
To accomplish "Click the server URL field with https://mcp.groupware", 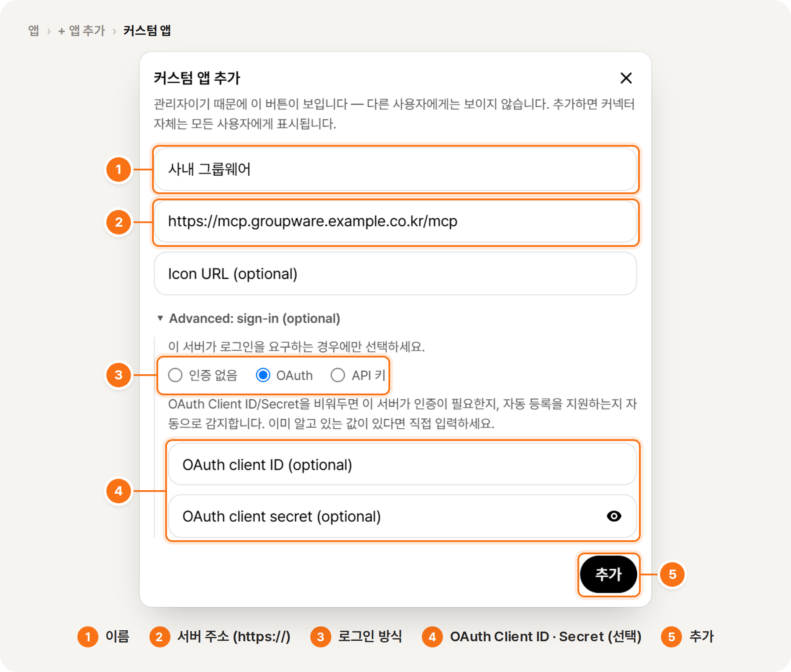I will pyautogui.click(x=395, y=221).
